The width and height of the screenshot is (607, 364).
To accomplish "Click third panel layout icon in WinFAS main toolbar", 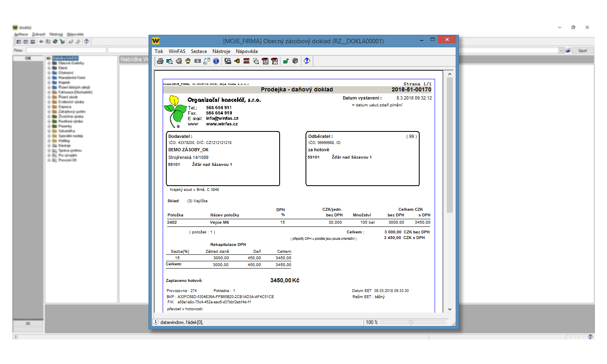I will (33, 42).
